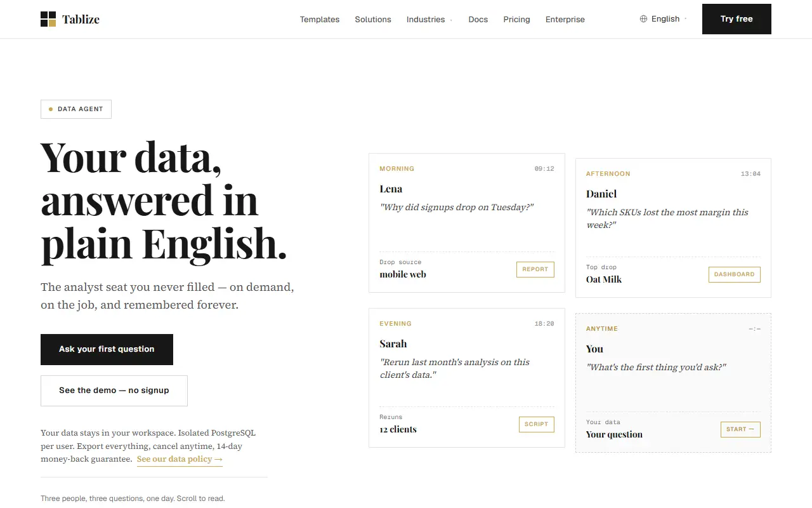Expand the Industries dropdown menu
The width and height of the screenshot is (812, 508).
(429, 20)
